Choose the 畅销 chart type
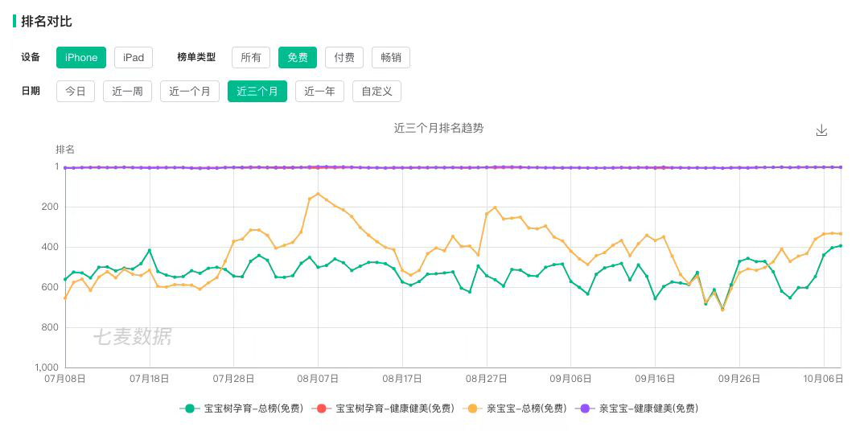 [x=391, y=58]
